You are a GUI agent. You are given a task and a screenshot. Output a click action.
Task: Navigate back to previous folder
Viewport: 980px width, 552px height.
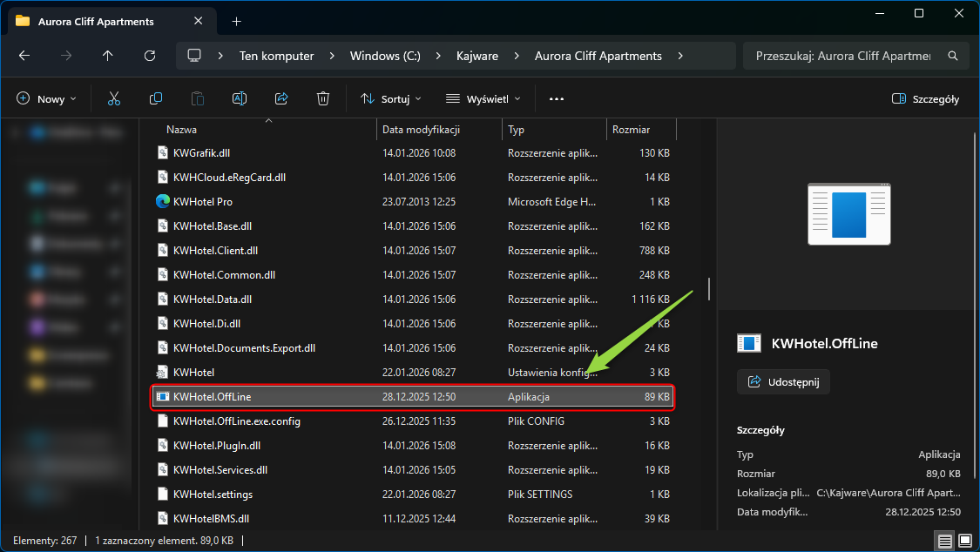[24, 56]
